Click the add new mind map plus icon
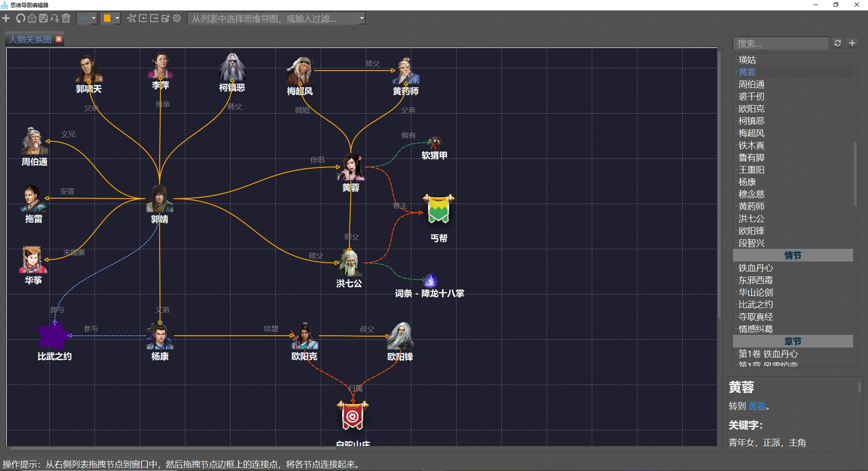The image size is (868, 471). pyautogui.click(x=6, y=18)
